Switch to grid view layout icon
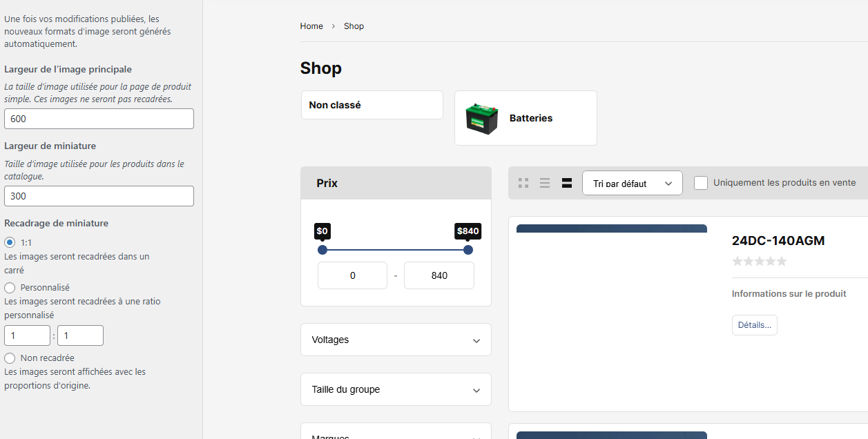The width and height of the screenshot is (868, 439). [x=523, y=183]
